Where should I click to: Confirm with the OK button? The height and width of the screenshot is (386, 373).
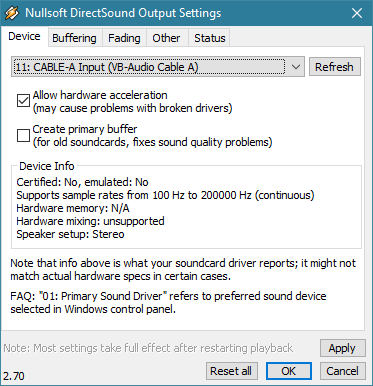click(x=288, y=371)
